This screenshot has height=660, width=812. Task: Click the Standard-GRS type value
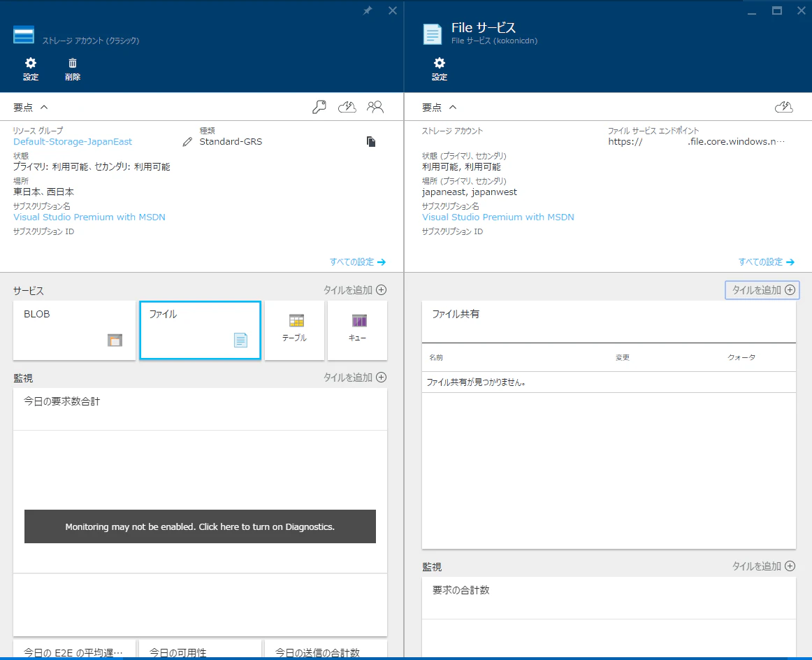coord(231,141)
